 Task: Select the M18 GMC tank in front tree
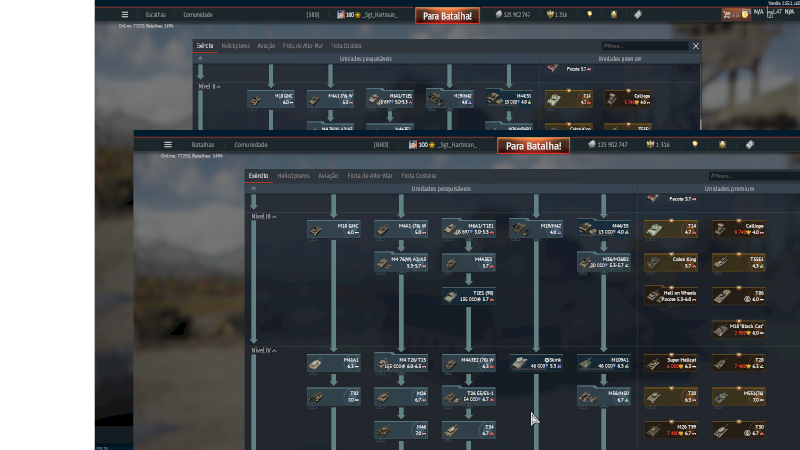(x=334, y=229)
